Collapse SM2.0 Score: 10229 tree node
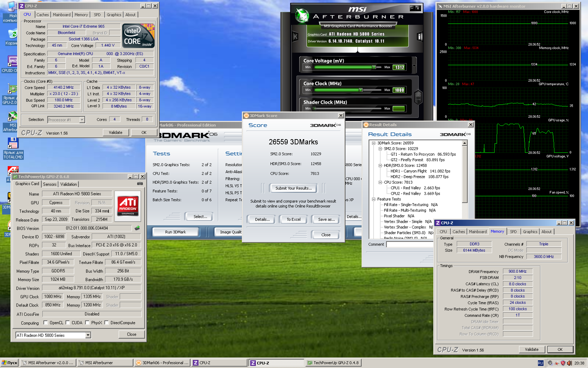588x368 pixels. pyautogui.click(x=380, y=149)
